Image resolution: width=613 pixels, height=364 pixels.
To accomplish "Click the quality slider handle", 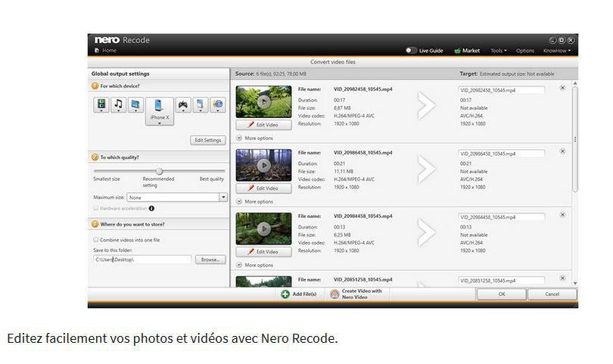I will point(159,171).
